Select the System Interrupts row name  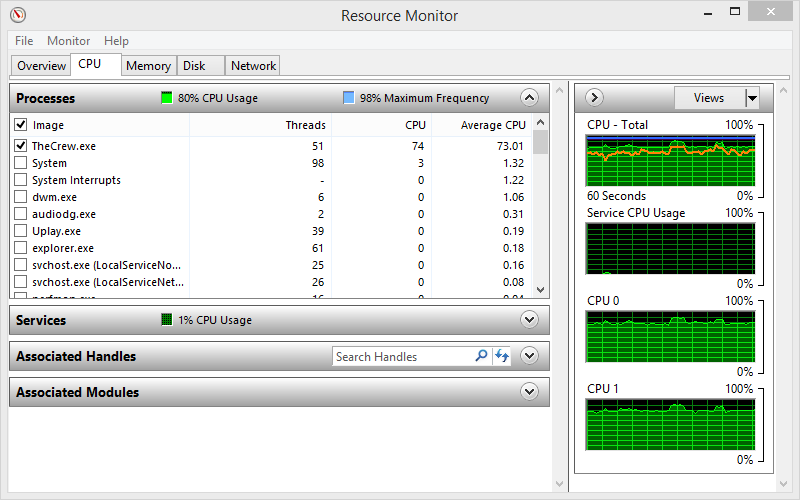tap(77, 180)
